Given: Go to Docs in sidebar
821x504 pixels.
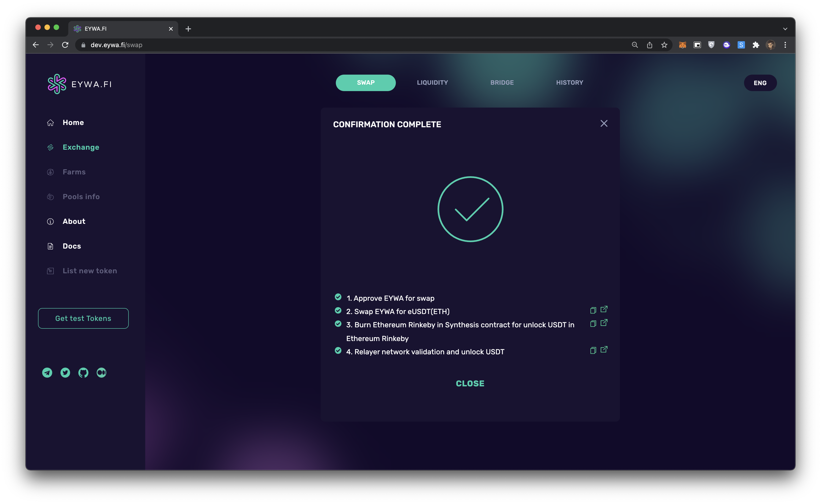Looking at the screenshot, I should [x=72, y=246].
